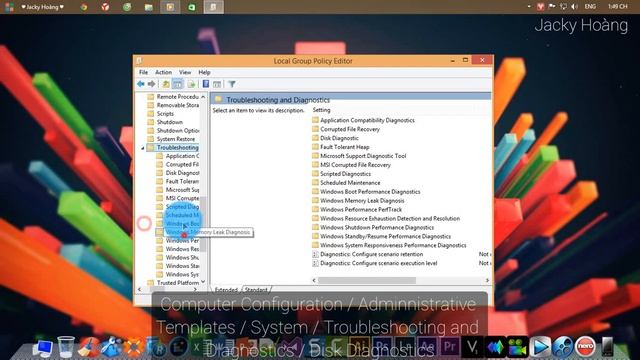
Task: Go forward with the grey arrow toolbar icon
Action: (x=151, y=84)
